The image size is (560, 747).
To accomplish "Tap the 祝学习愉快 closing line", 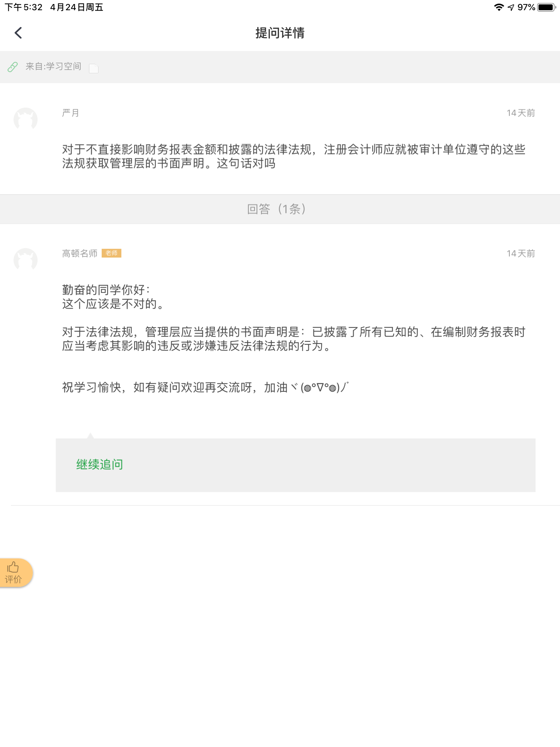I will point(205,387).
